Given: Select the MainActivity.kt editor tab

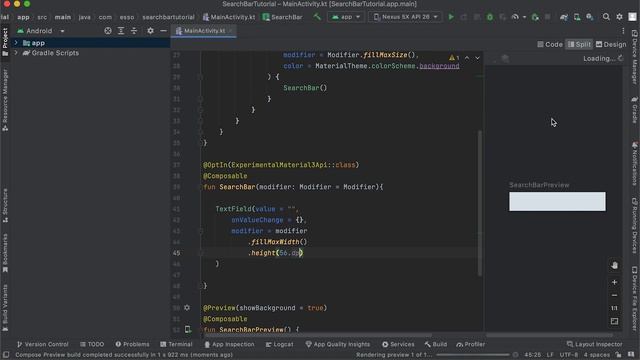Looking at the screenshot, I should tap(204, 31).
